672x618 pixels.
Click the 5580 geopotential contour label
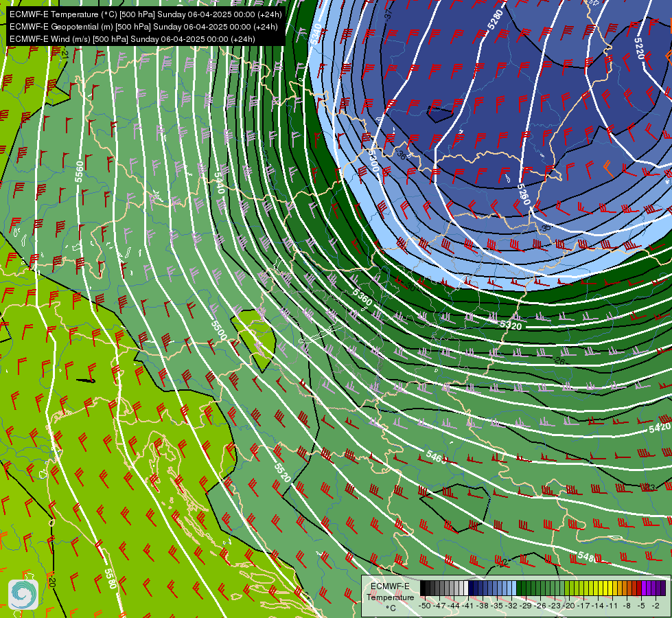point(111,579)
